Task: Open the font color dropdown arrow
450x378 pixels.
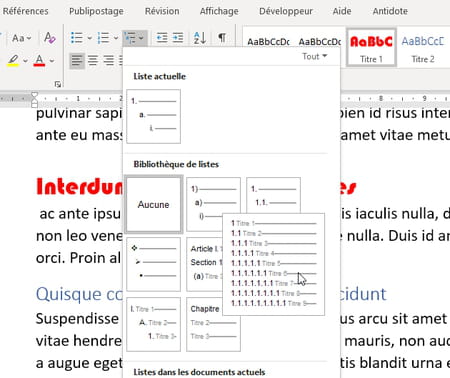Action: [x=52, y=61]
